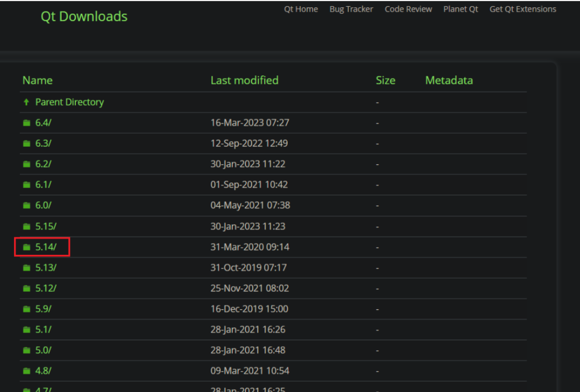Viewport: 580px width, 392px height.
Task: Click the Metadata column header
Action: pos(449,80)
